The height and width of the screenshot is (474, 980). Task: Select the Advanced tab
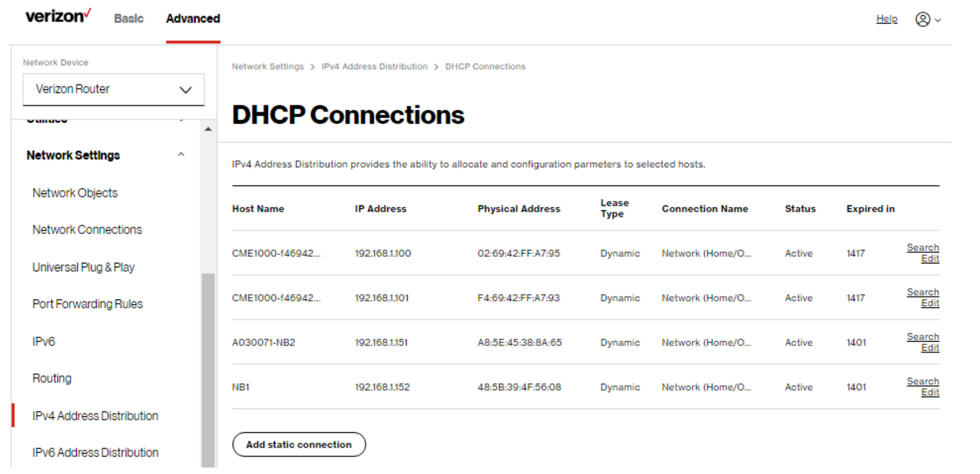tap(193, 19)
